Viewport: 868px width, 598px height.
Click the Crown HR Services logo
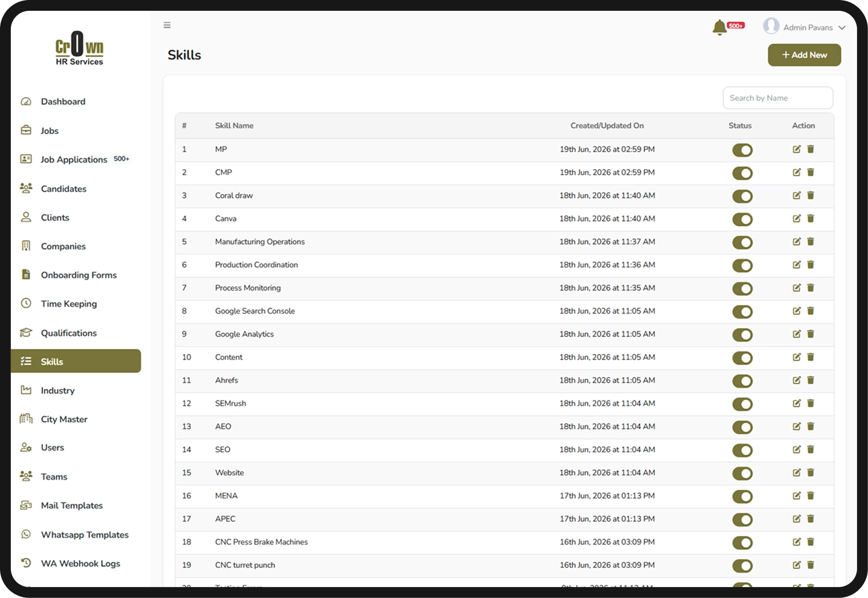pos(79,48)
